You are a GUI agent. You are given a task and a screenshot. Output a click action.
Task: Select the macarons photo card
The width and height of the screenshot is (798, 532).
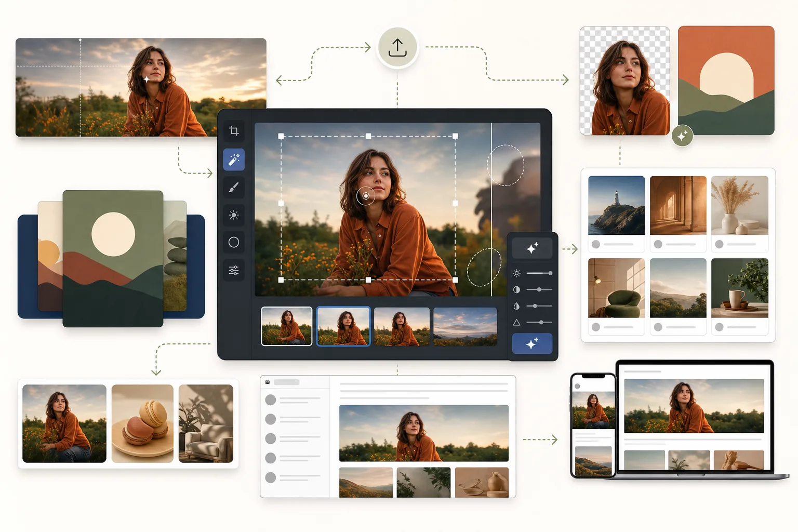pos(142,423)
